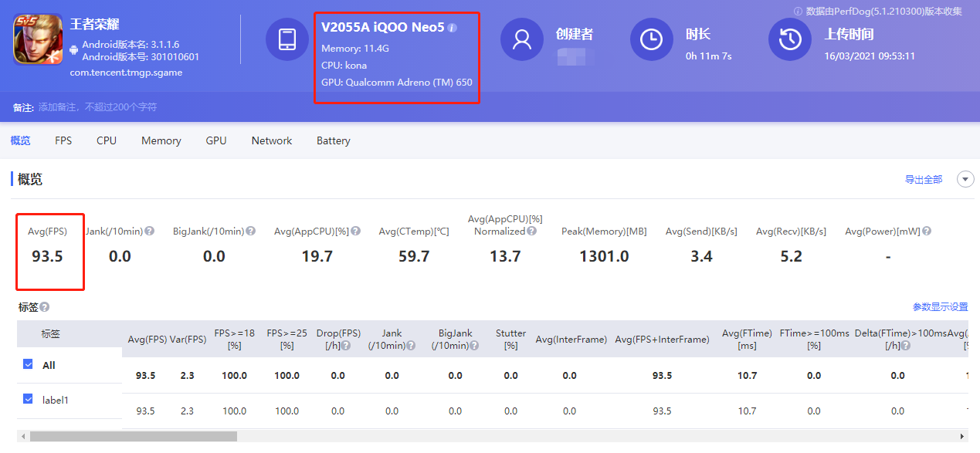980x453 pixels.
Task: Expand the round dropdown next to 导出全部
Action: click(x=965, y=179)
